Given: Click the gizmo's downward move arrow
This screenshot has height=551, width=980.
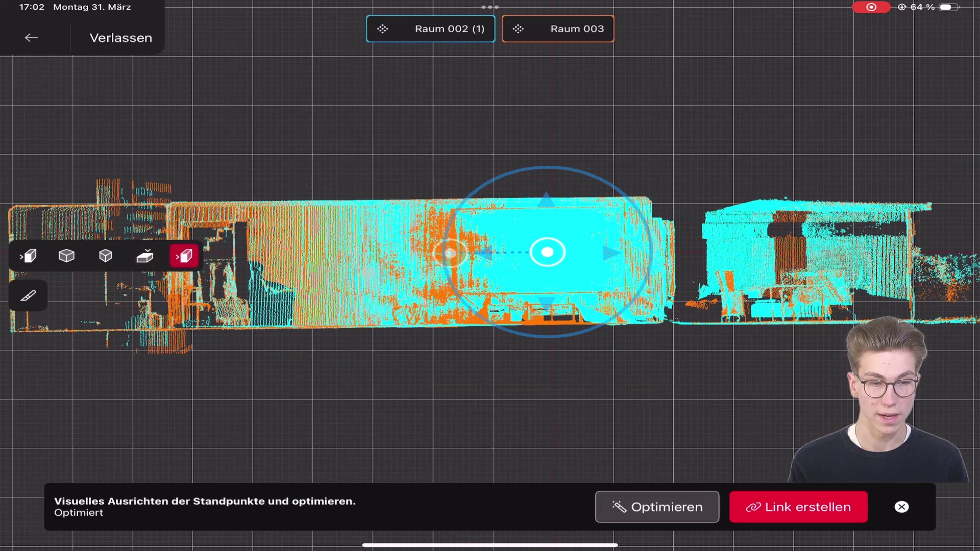Looking at the screenshot, I should (547, 304).
